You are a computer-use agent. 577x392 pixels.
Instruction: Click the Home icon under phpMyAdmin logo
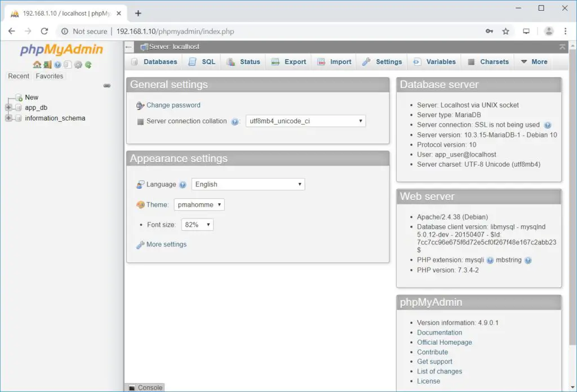tap(37, 65)
